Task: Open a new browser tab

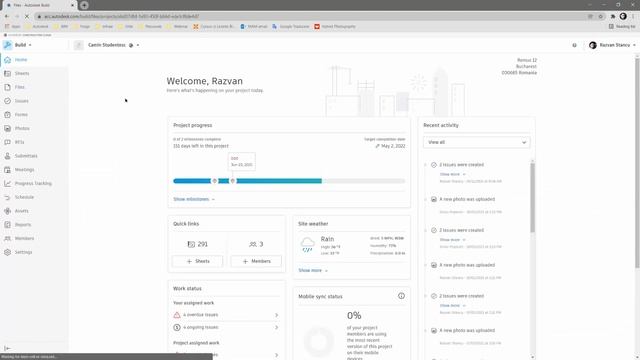Action: click(x=84, y=5)
